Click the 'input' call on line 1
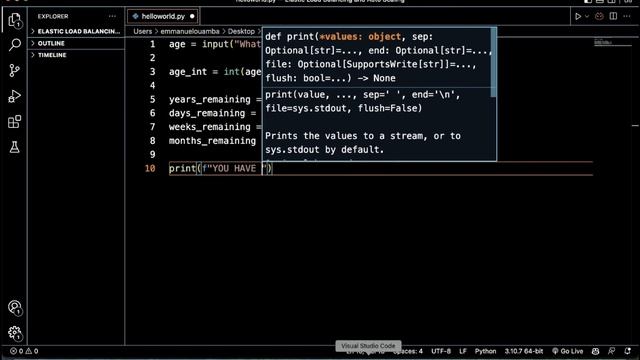This screenshot has height=360, width=640. pos(215,44)
